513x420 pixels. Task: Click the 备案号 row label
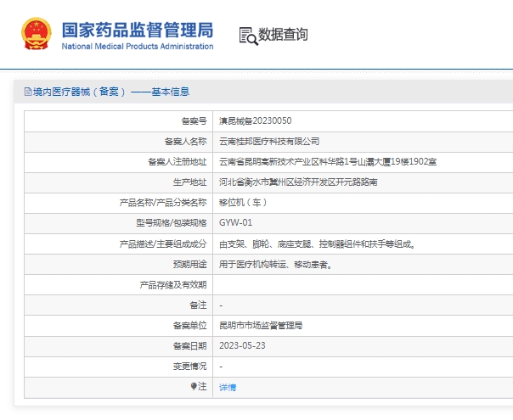click(x=194, y=121)
